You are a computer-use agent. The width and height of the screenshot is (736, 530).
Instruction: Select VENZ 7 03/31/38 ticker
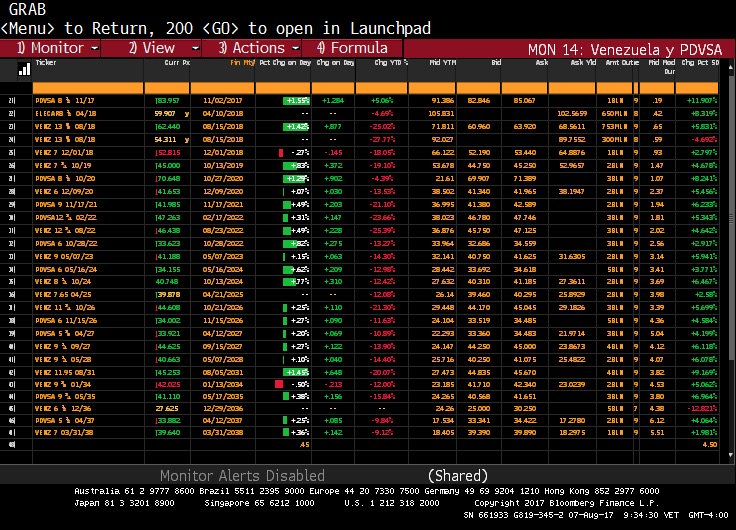(64, 433)
